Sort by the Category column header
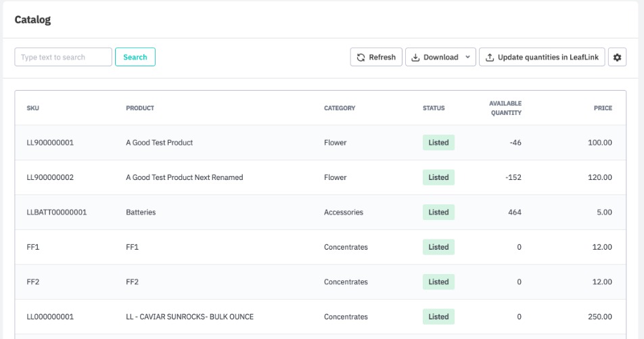 pyautogui.click(x=340, y=108)
